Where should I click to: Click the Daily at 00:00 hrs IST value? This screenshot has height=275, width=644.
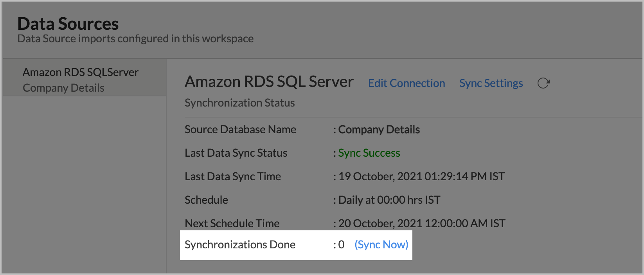389,200
